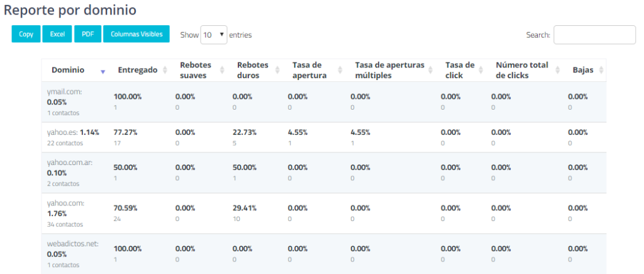Click sort arrows for Tasa de click
The image size is (644, 274).
(480, 70)
